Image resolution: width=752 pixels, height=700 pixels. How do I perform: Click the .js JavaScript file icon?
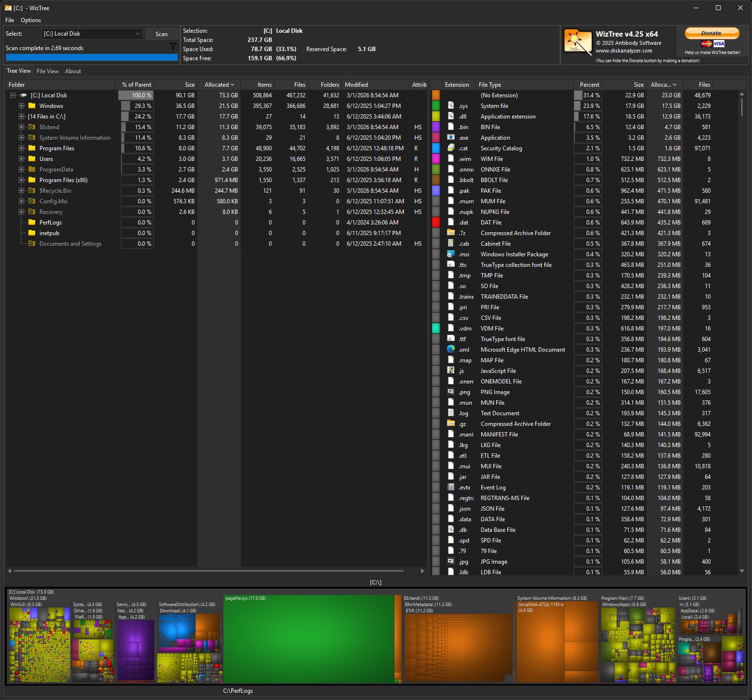(451, 370)
